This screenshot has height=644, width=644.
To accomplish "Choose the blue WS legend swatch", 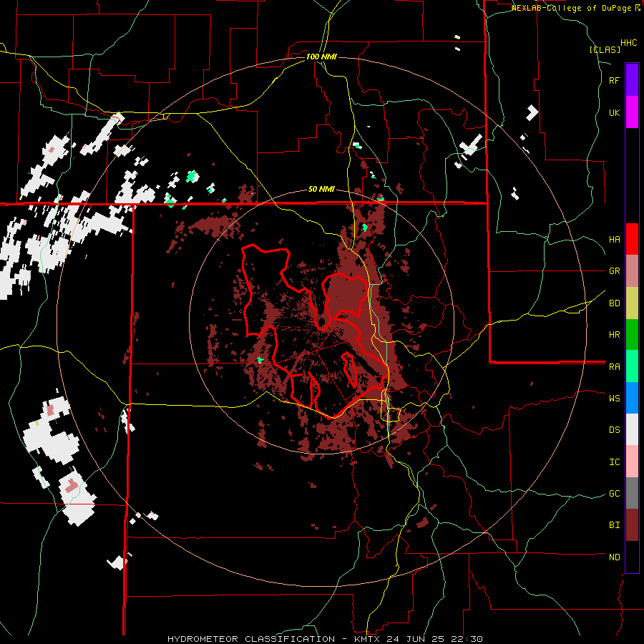I will 632,398.
